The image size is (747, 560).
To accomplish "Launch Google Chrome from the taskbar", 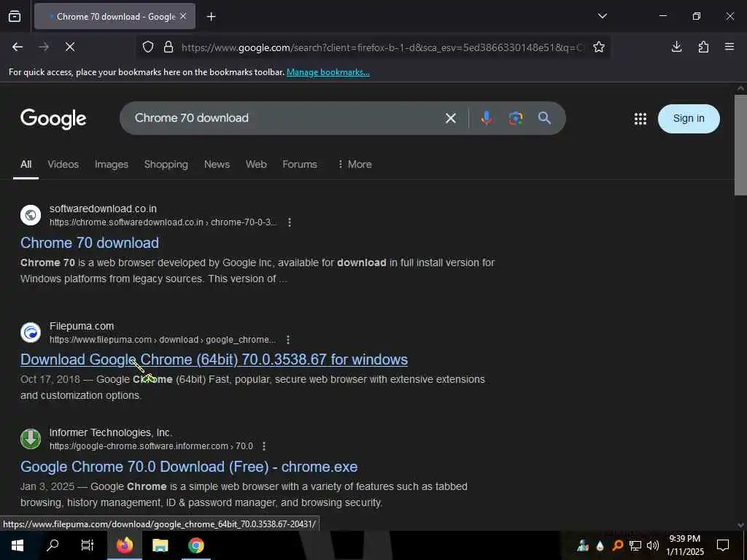I will (196, 545).
